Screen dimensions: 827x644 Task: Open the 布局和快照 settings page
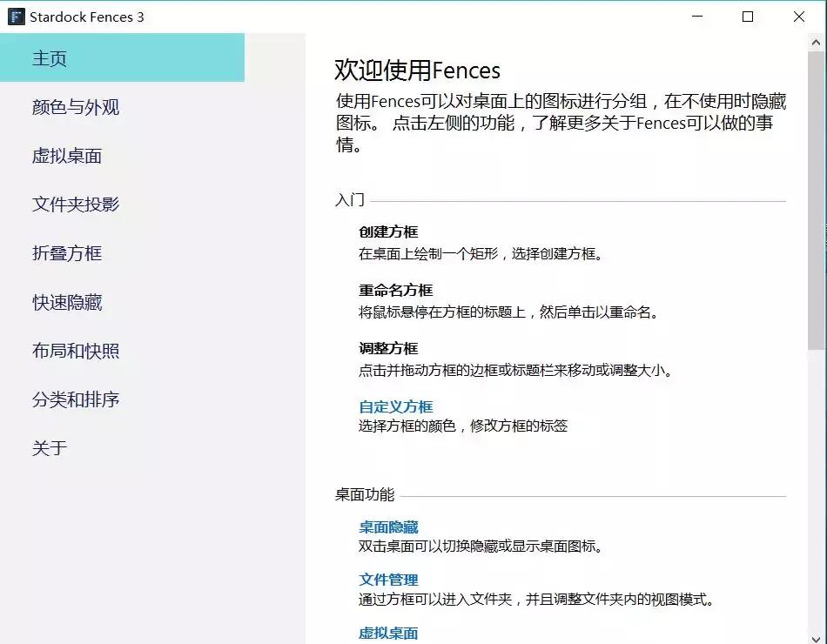pyautogui.click(x=78, y=351)
